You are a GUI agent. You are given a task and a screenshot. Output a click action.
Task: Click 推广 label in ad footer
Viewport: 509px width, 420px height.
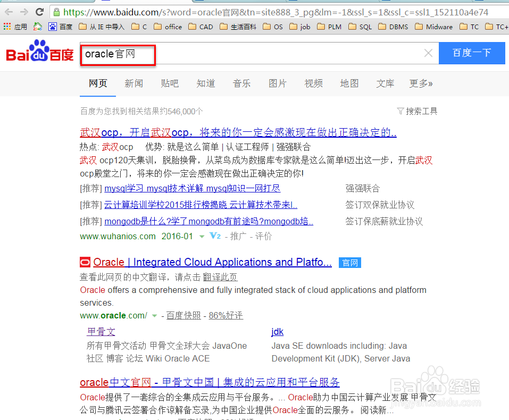tap(238, 236)
